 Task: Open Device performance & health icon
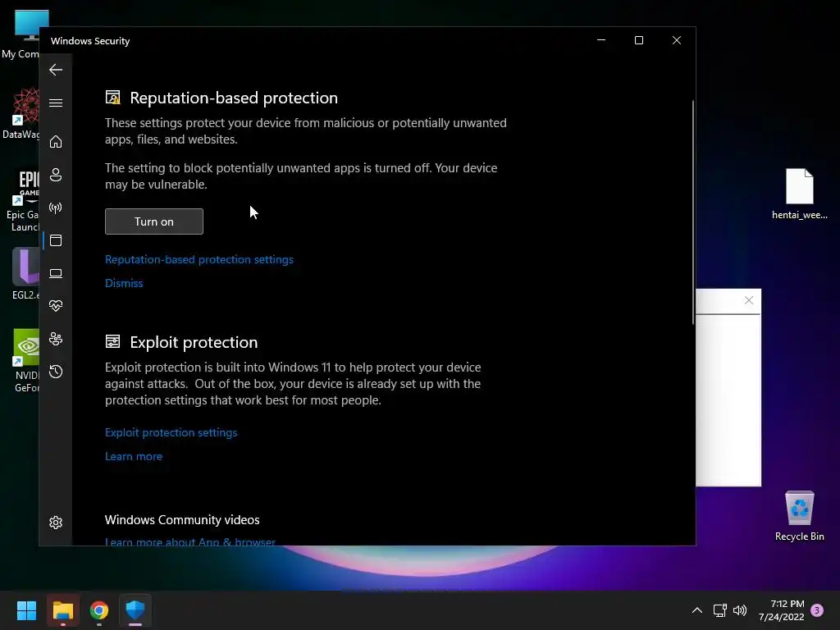pos(56,306)
